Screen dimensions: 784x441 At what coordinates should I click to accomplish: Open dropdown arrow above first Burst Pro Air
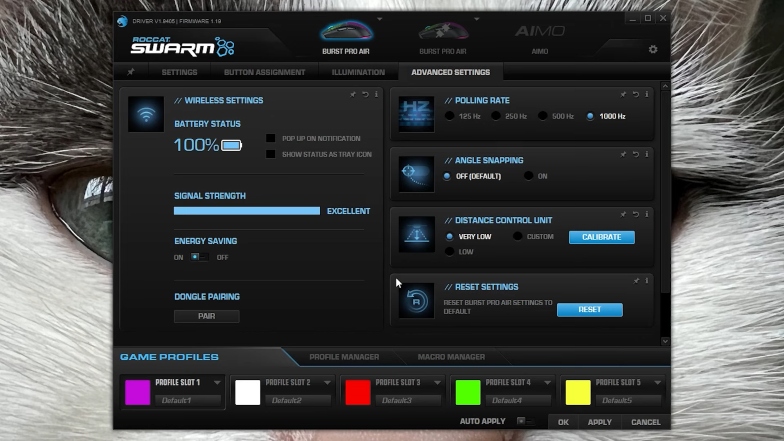(x=380, y=19)
